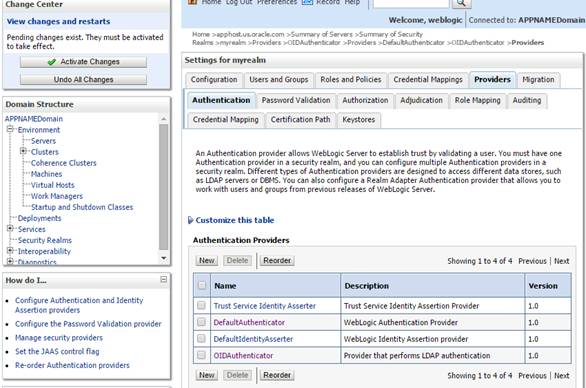Expand the Interoperability tree node
This screenshot has width=586, height=388.
pos(10,250)
